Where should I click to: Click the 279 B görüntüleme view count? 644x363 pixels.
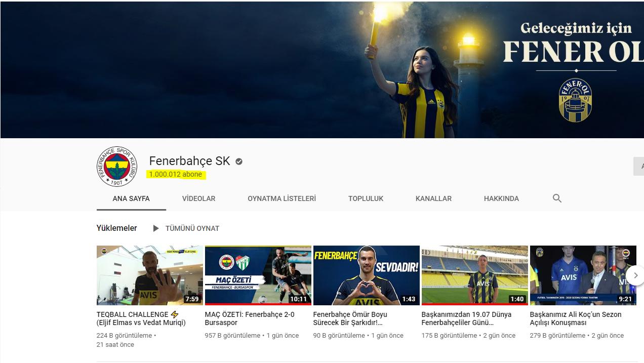[x=557, y=335]
